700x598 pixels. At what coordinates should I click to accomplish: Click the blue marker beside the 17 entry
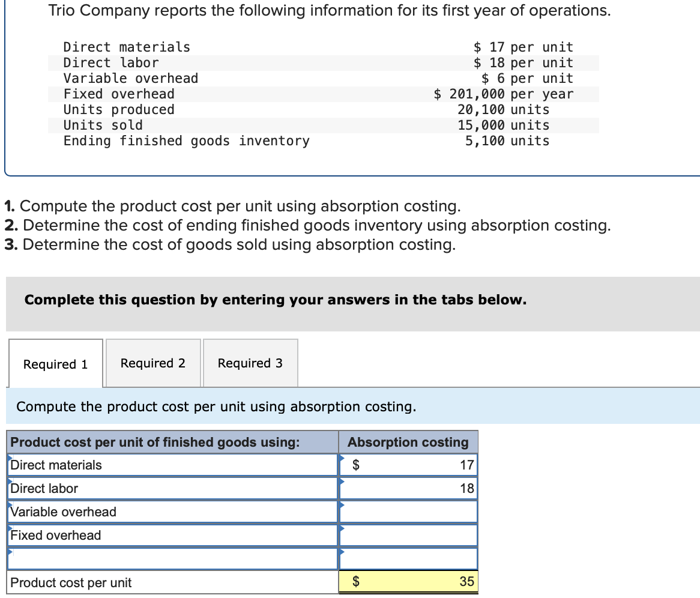click(341, 459)
